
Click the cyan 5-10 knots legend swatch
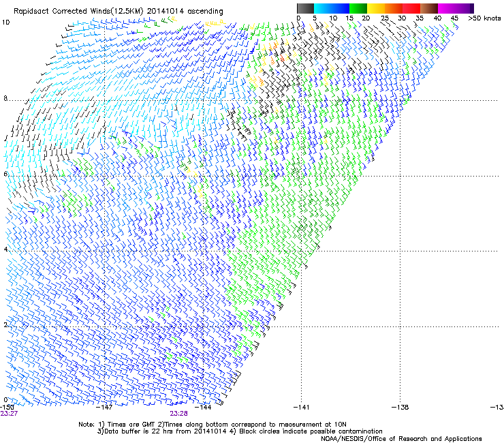tap(323, 8)
